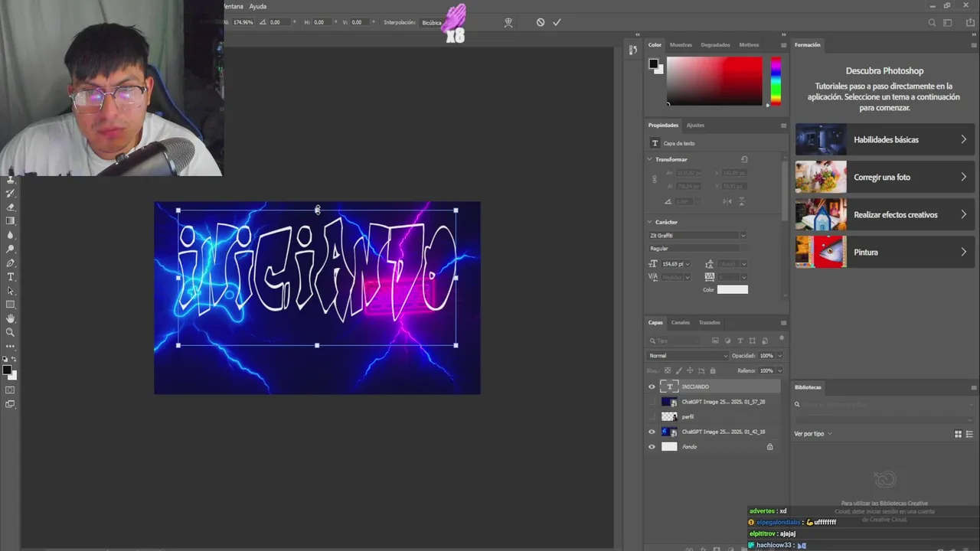Select the Rectangle shape tool
980x551 pixels.
pyautogui.click(x=11, y=305)
